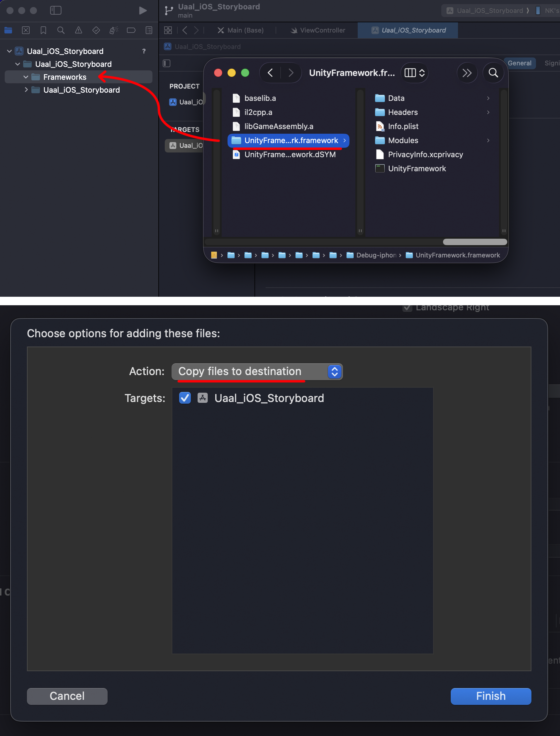The image size is (560, 736).
Task: Click Debug-iphon in the path bar
Action: click(372, 255)
